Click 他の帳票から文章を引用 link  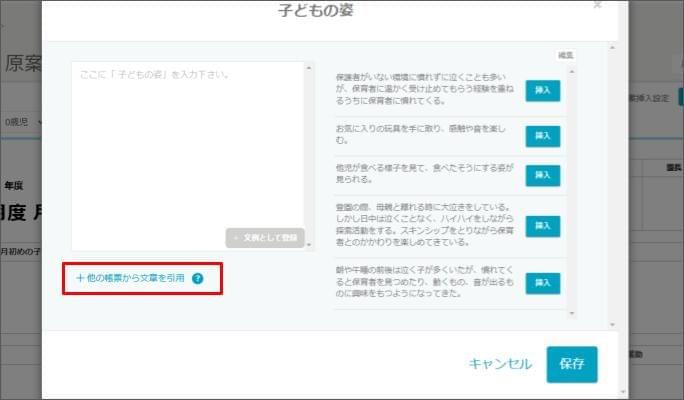[130, 279]
